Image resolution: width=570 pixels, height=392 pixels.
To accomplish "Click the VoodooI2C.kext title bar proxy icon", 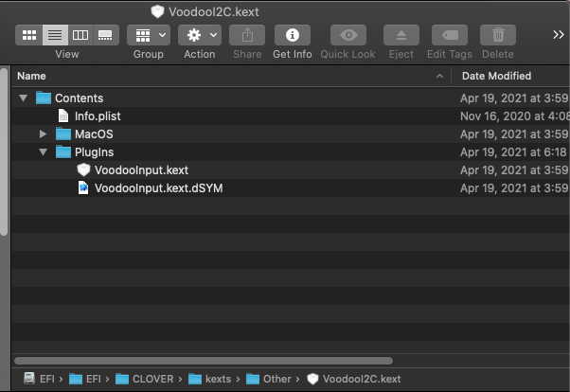I will click(157, 11).
